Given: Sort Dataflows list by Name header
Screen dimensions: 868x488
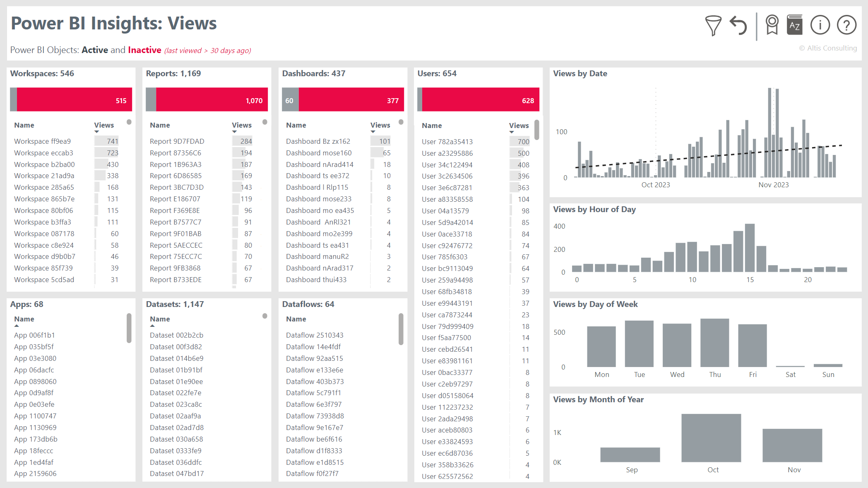Looking at the screenshot, I should pyautogui.click(x=296, y=319).
